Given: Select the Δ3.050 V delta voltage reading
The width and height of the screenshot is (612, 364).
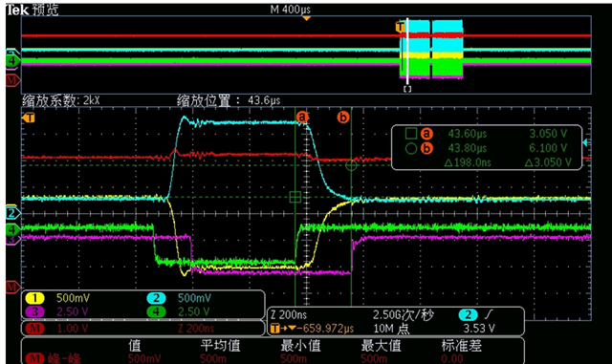Looking at the screenshot, I should (548, 162).
